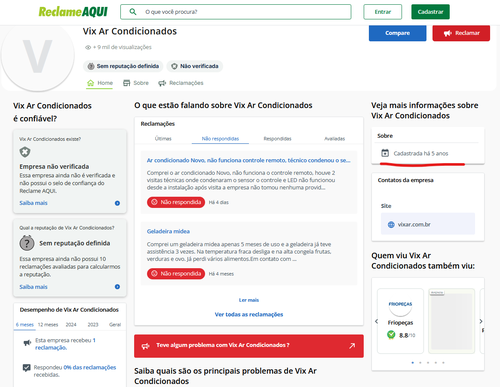Click the search magnifier icon

point(133,12)
